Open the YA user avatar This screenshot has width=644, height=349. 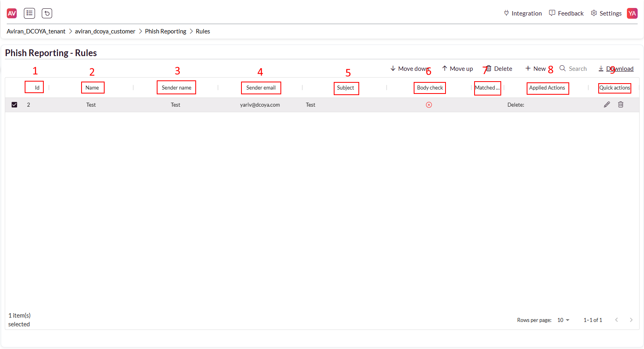tap(632, 13)
